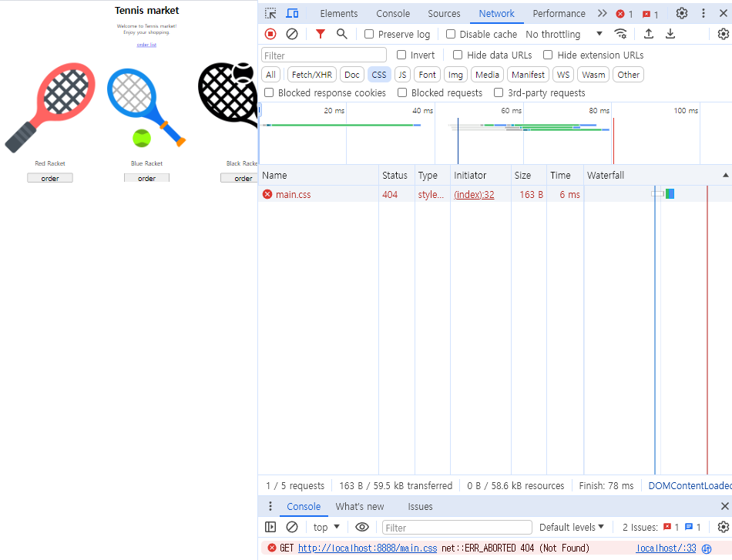
Task: Filter by JS requests
Action: [x=402, y=75]
